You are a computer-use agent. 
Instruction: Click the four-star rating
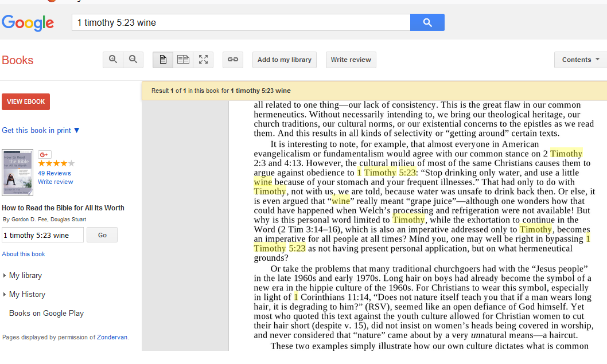(56, 163)
